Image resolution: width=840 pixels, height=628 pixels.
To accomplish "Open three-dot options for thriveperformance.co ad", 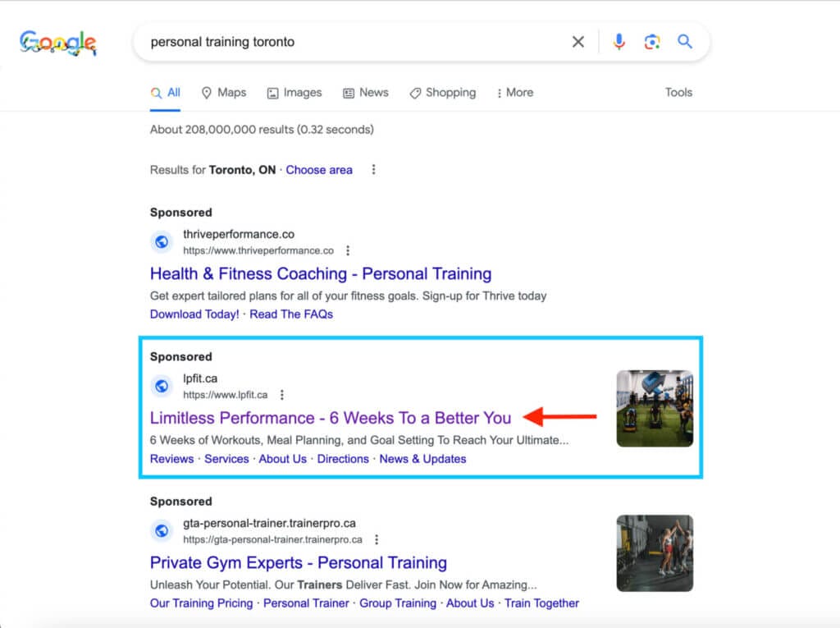I will (348, 250).
